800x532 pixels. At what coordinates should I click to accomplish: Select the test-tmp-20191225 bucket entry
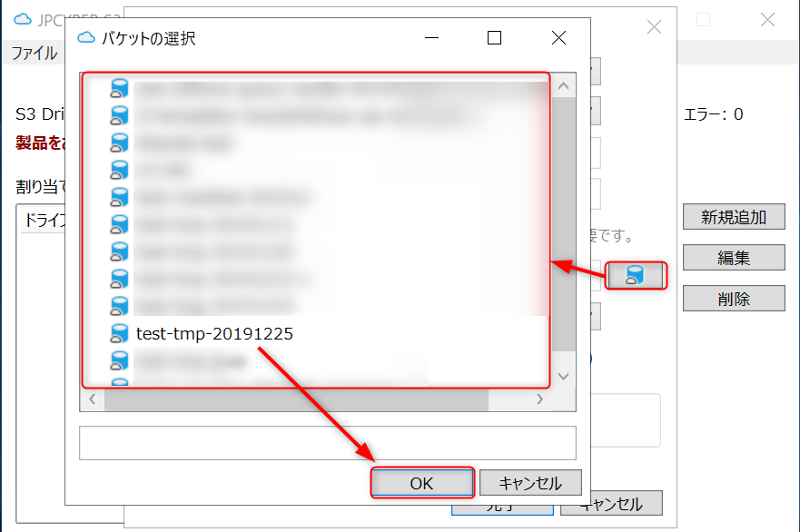(215, 333)
